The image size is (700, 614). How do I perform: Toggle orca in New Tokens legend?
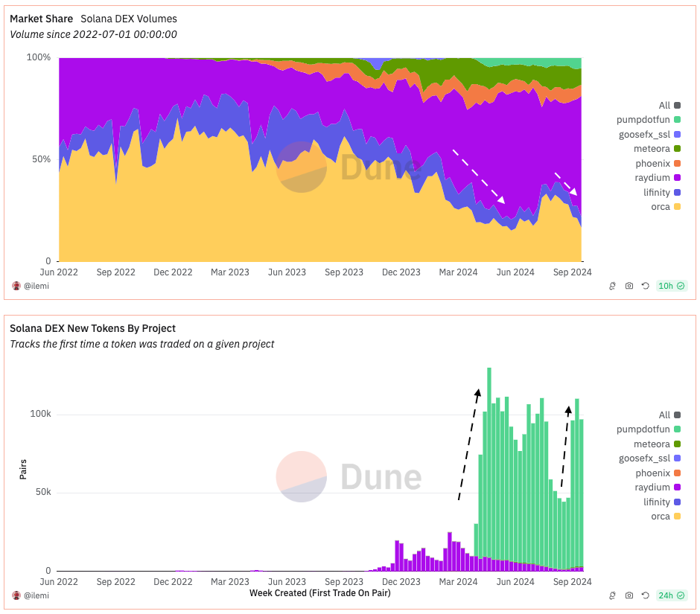point(666,517)
